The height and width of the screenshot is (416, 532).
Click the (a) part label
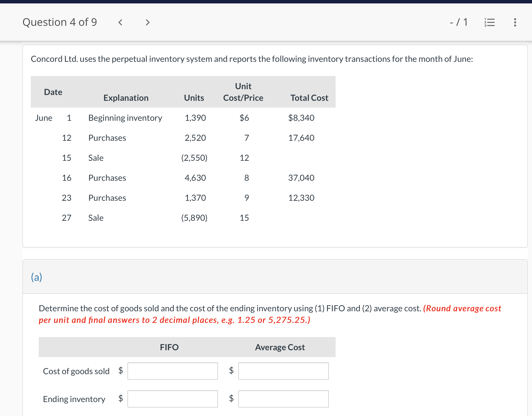tap(37, 277)
